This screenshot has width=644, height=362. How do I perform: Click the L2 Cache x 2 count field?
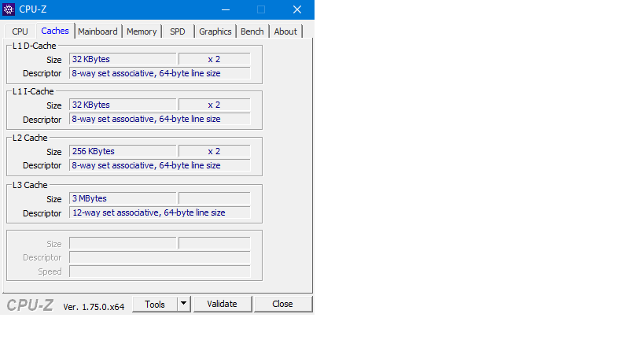point(215,151)
